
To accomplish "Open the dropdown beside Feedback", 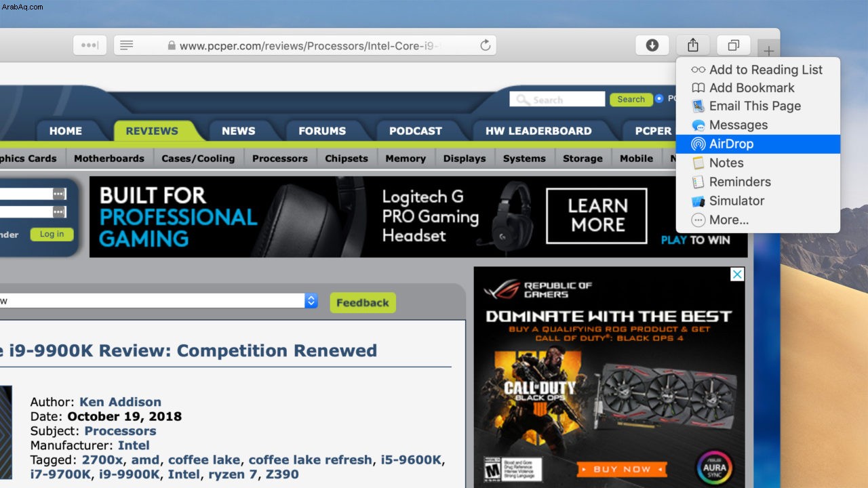I will (311, 300).
